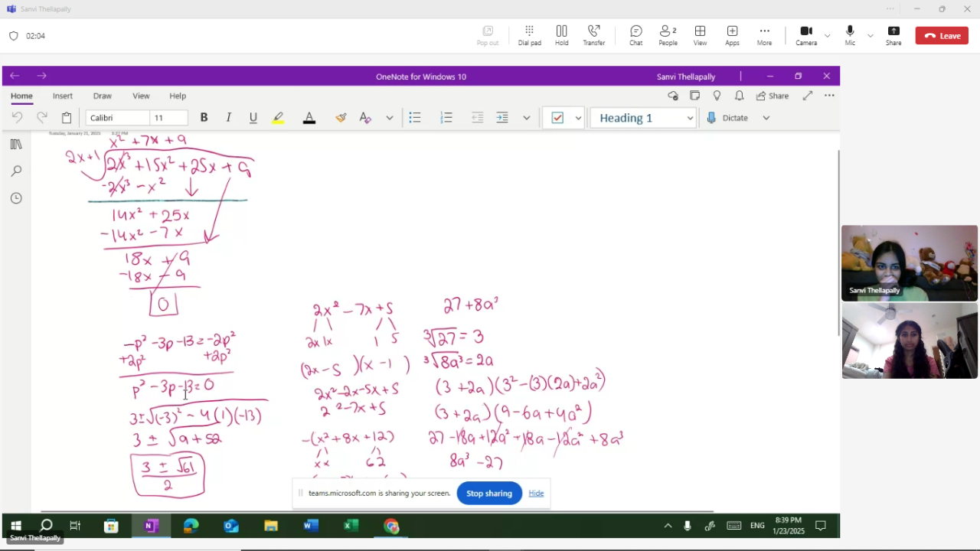Click the font size box showing 11
Viewport: 980px width, 551px height.
click(169, 118)
